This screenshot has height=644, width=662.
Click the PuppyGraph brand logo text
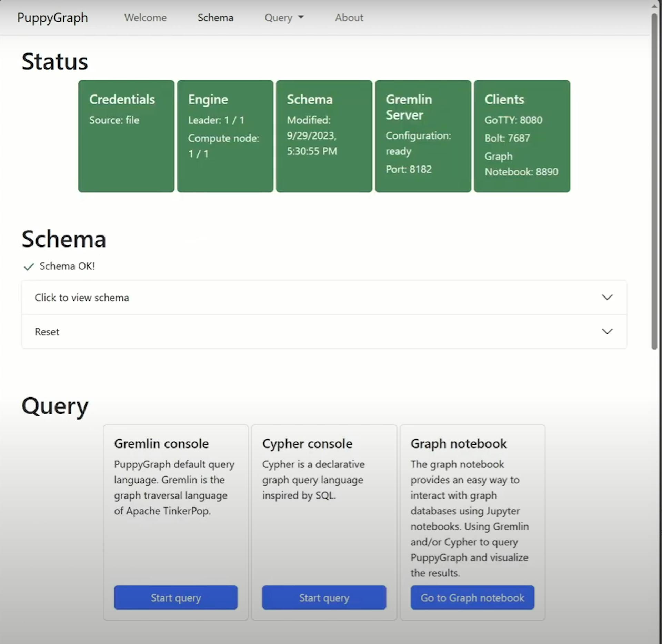[x=52, y=18]
